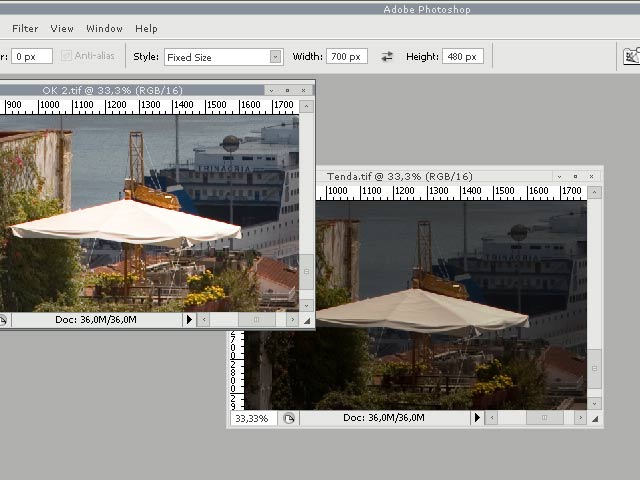Click Doc: 36,0M/36,0M in OK 2.tif status bar
The height and width of the screenshot is (480, 640).
96,320
